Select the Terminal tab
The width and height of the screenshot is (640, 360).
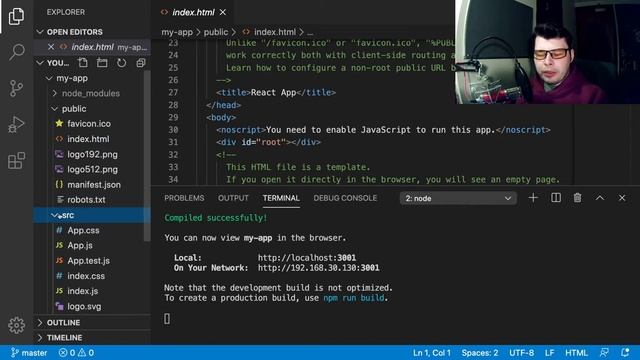[281, 198]
